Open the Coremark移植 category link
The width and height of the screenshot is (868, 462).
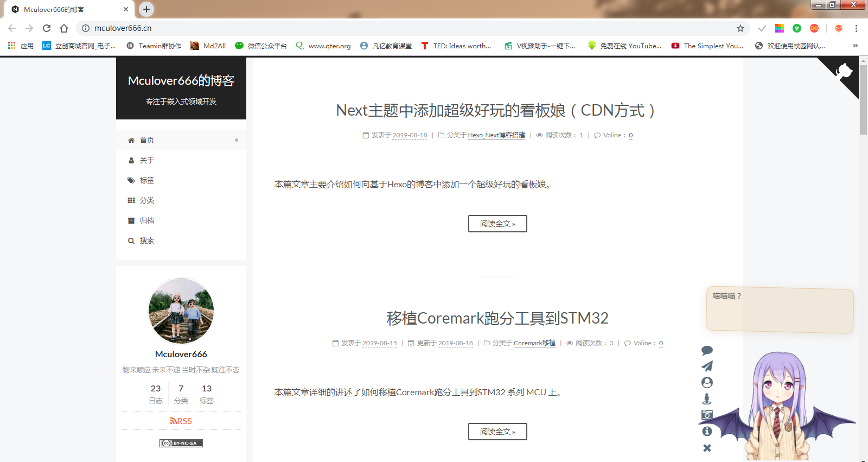[534, 343]
